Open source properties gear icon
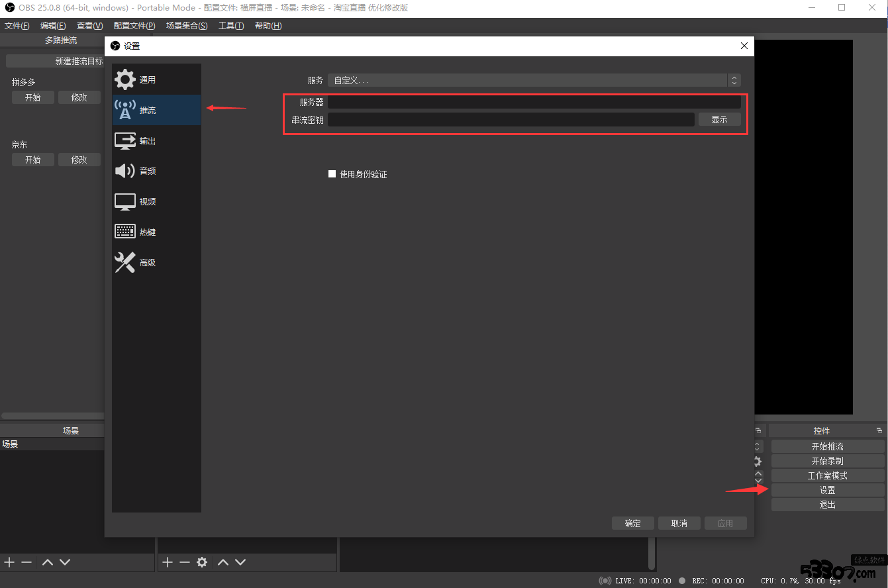 click(x=202, y=562)
